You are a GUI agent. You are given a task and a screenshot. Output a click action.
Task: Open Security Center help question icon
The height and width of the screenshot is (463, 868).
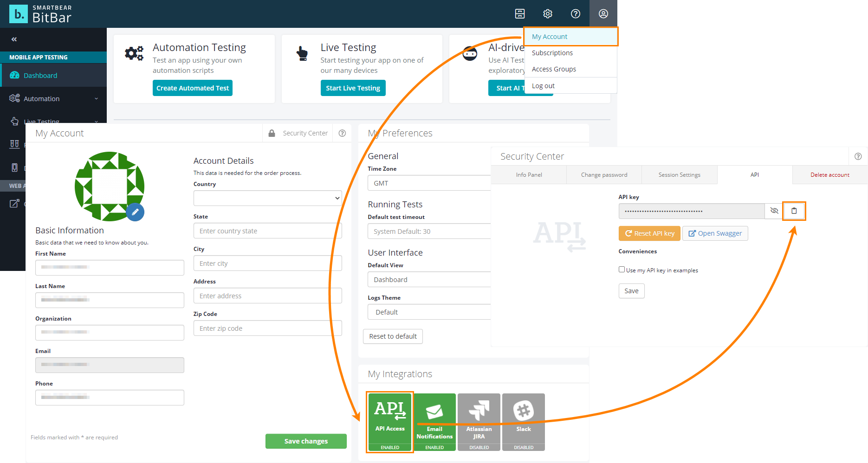858,156
